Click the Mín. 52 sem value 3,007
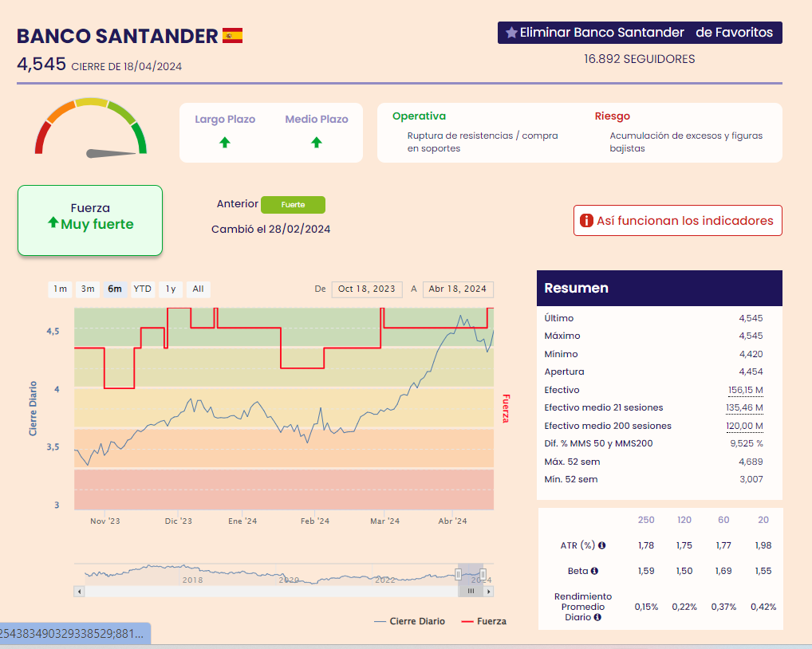This screenshot has width=812, height=649. coord(751,479)
